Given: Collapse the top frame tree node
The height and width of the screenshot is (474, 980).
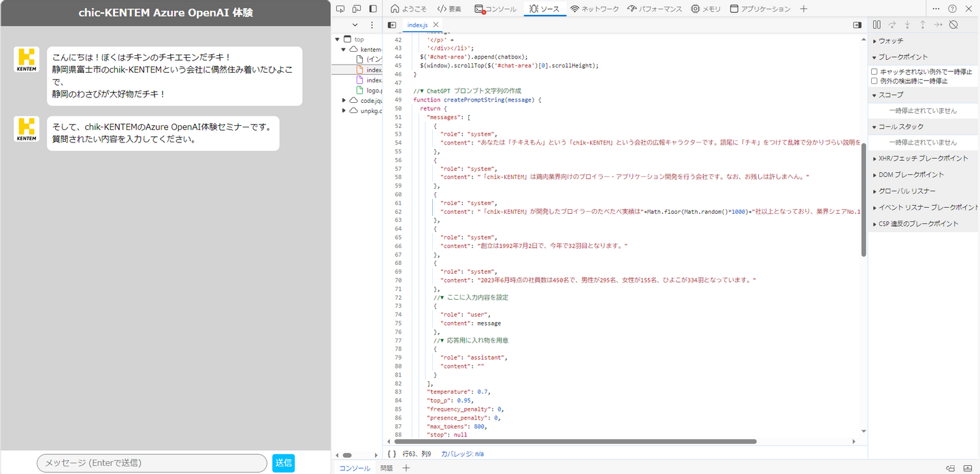Looking at the screenshot, I should click(338, 39).
